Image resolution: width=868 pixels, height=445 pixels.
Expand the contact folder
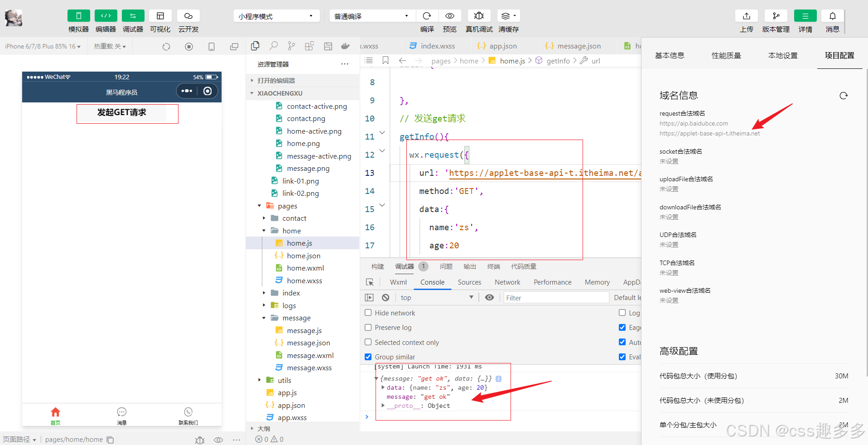(303, 218)
